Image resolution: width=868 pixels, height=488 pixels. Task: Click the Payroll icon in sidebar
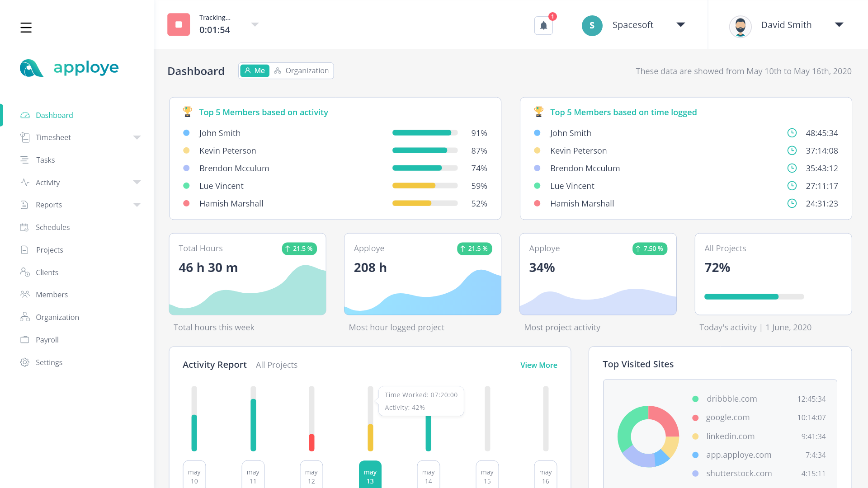24,340
